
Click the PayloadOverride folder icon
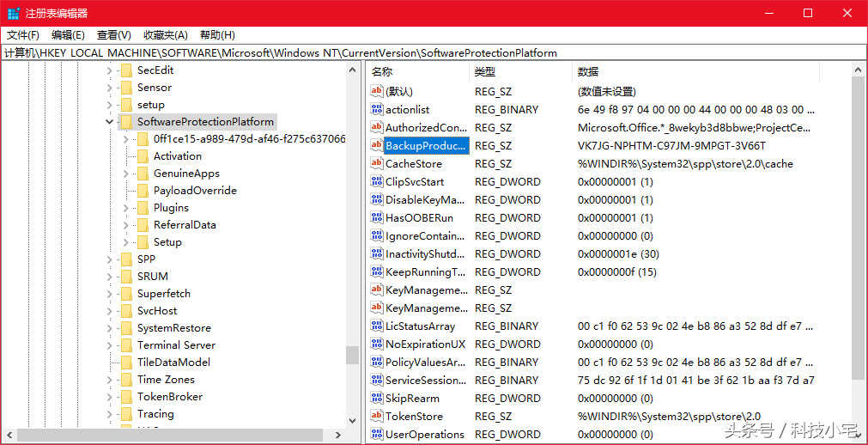pyautogui.click(x=143, y=191)
